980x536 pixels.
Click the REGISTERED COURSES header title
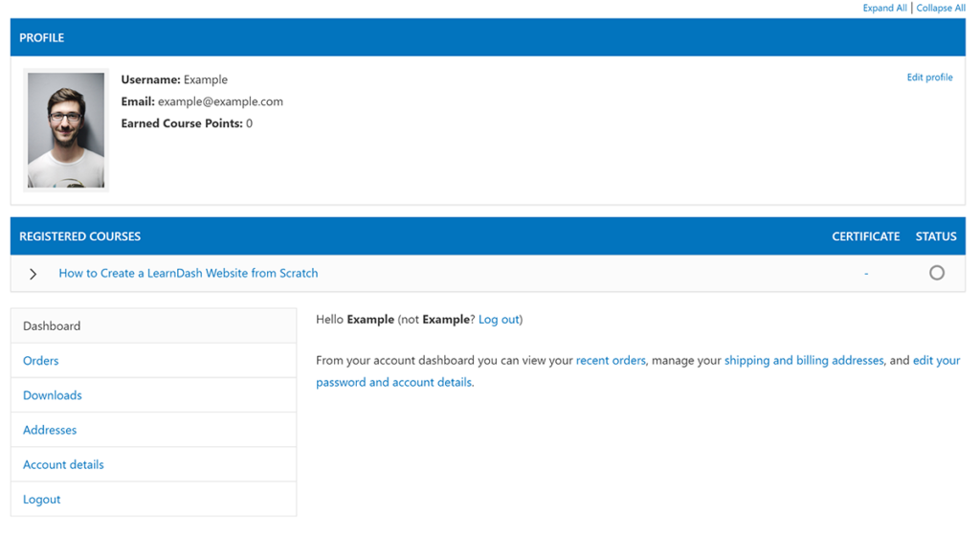click(x=80, y=236)
